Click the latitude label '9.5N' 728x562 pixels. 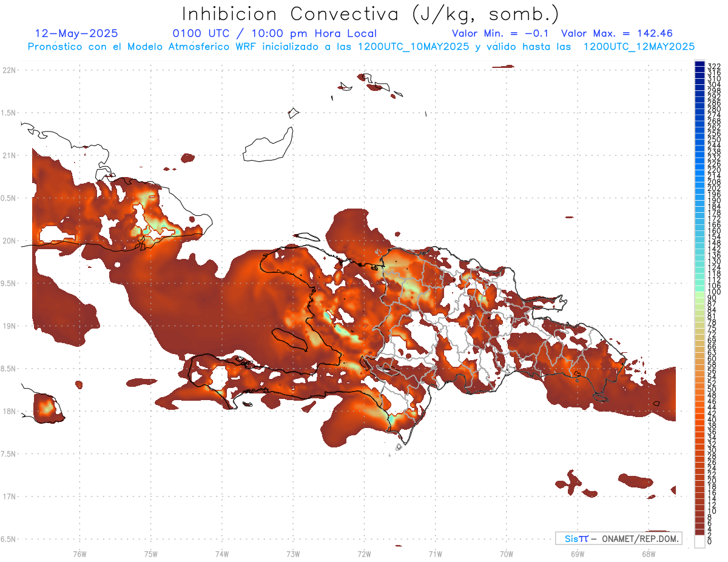click(9, 283)
